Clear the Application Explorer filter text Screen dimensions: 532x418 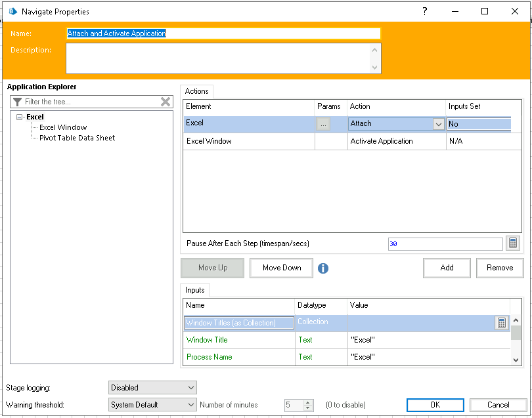166,102
